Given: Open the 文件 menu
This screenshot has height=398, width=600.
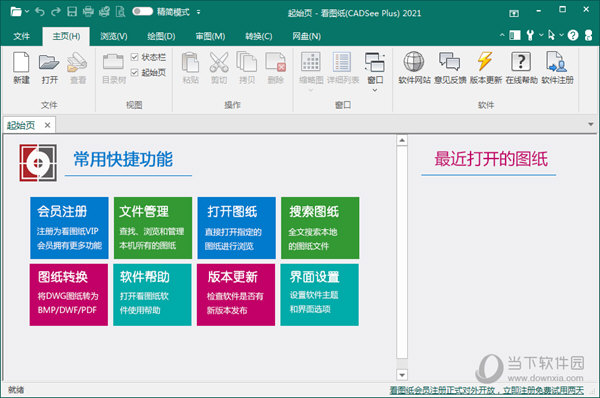Looking at the screenshot, I should [x=21, y=36].
